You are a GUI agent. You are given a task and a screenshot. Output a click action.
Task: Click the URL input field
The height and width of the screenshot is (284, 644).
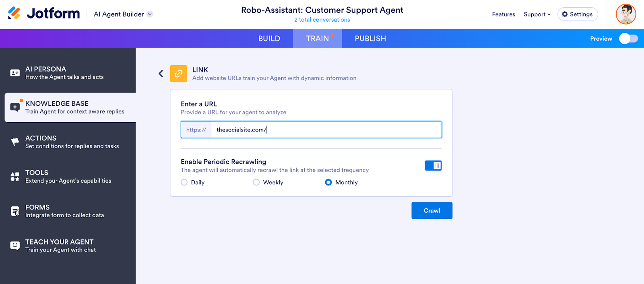coord(326,130)
